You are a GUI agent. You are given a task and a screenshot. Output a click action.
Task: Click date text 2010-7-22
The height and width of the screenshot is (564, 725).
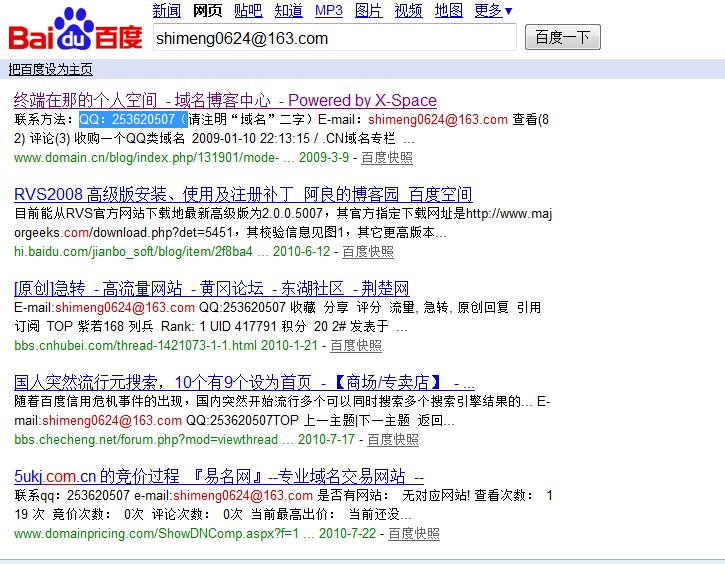(347, 533)
